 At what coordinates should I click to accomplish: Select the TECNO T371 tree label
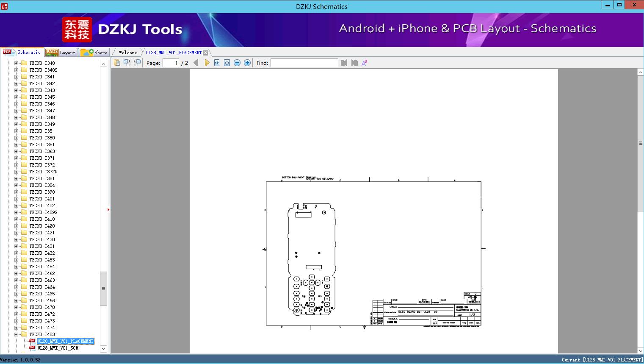pyautogui.click(x=42, y=158)
